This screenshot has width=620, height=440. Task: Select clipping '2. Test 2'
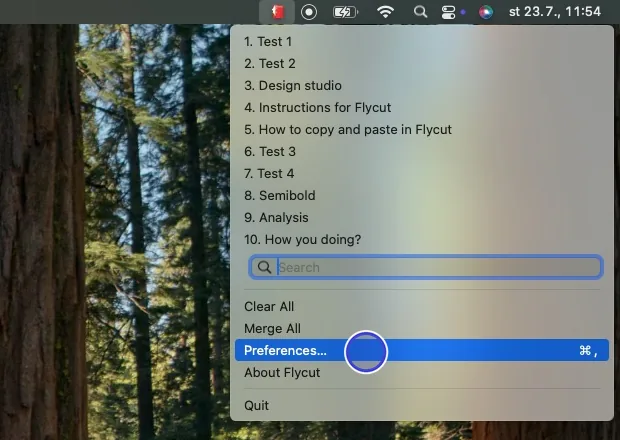[422, 64]
